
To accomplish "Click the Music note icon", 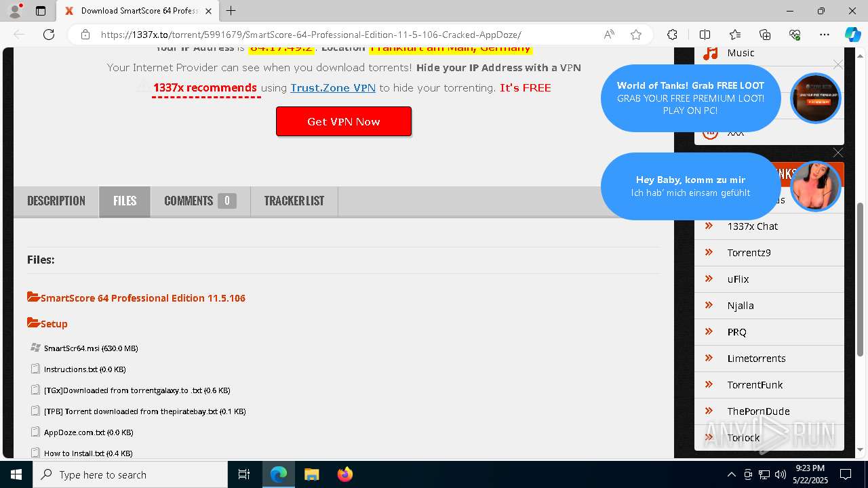I will (710, 53).
